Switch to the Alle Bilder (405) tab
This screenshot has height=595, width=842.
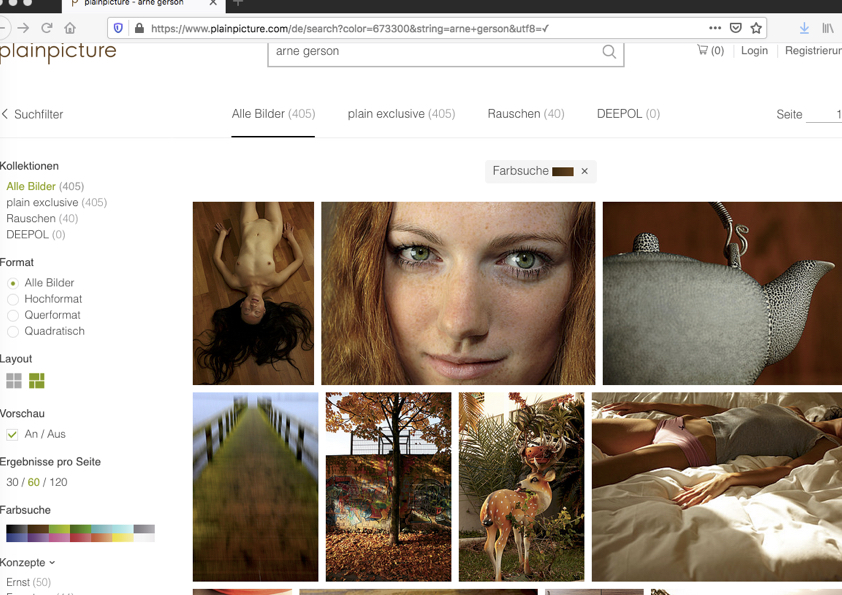click(273, 114)
